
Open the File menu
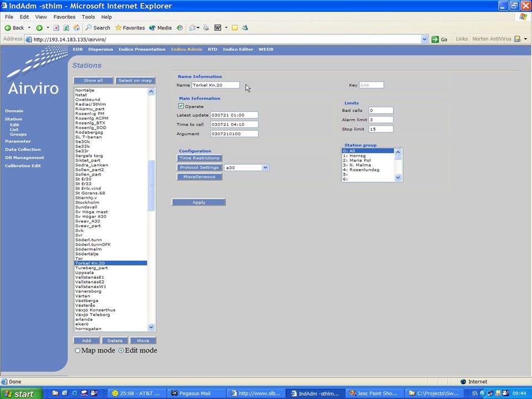[x=9, y=17]
